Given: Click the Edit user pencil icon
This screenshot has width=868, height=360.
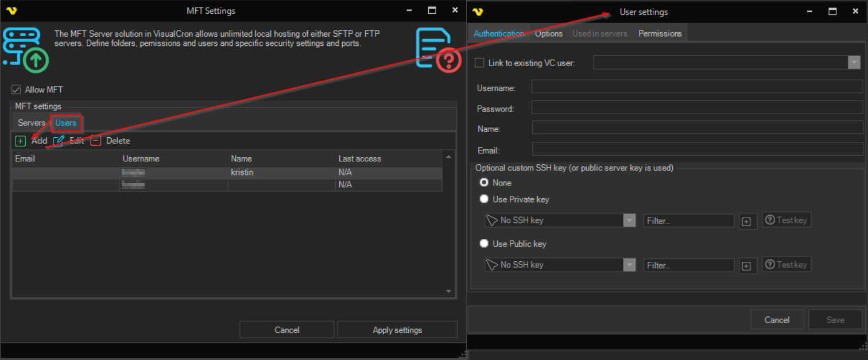Looking at the screenshot, I should click(x=59, y=141).
